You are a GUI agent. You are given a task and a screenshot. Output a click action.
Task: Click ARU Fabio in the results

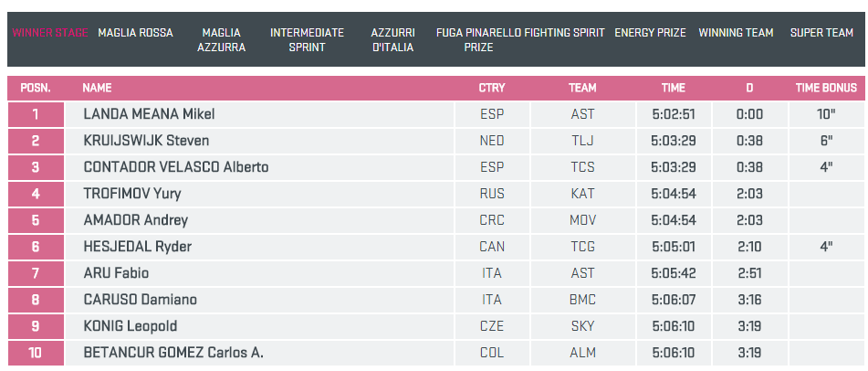click(x=116, y=273)
